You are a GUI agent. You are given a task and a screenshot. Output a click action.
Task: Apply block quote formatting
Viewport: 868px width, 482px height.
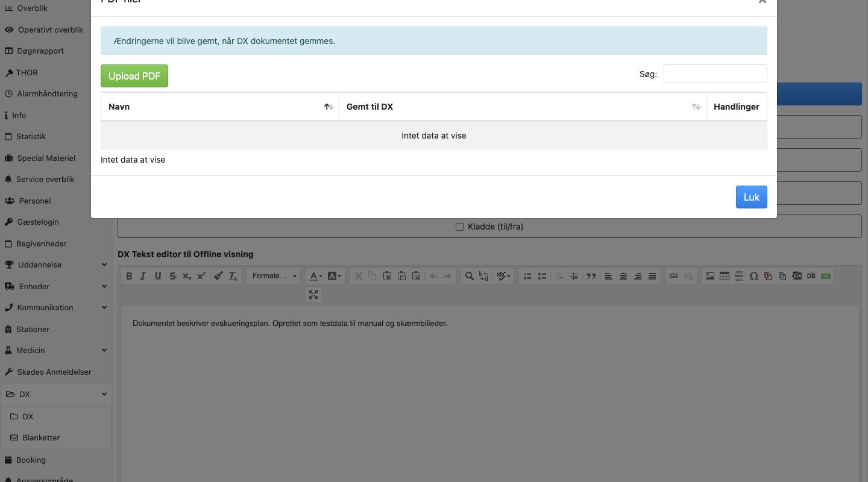click(591, 276)
